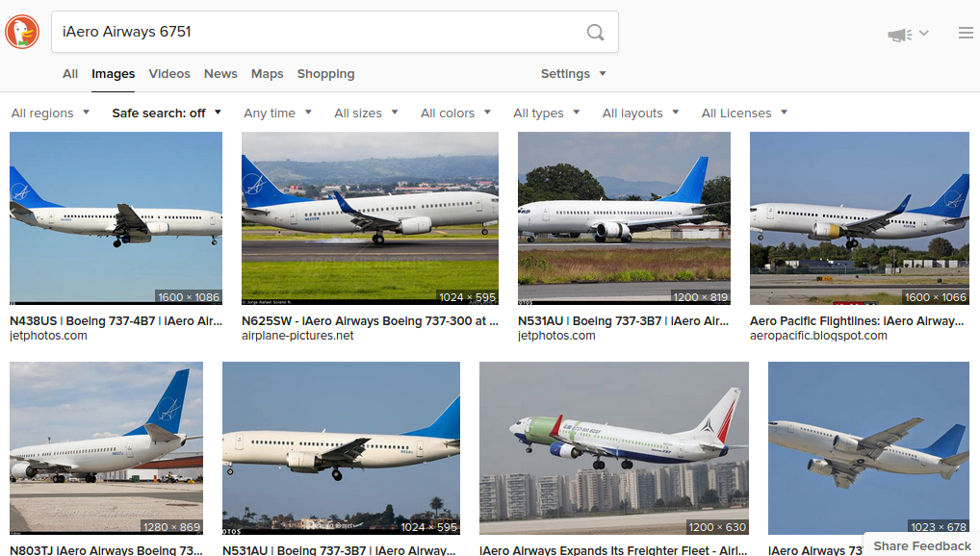This screenshot has width=980, height=556.
Task: Click the Aero Pacific Flightlines title link
Action: point(857,321)
